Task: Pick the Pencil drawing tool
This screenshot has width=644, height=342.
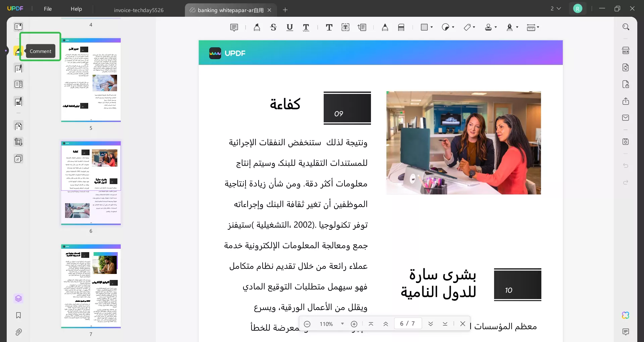Action: (385, 27)
